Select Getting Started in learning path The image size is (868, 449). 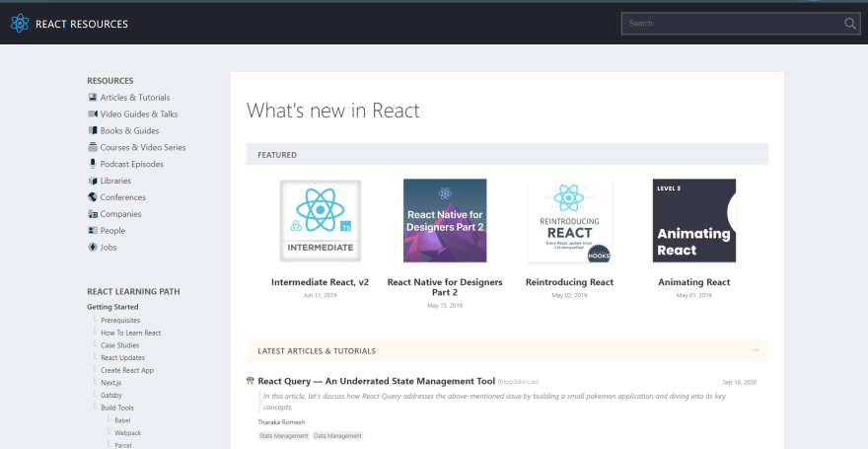tap(112, 307)
